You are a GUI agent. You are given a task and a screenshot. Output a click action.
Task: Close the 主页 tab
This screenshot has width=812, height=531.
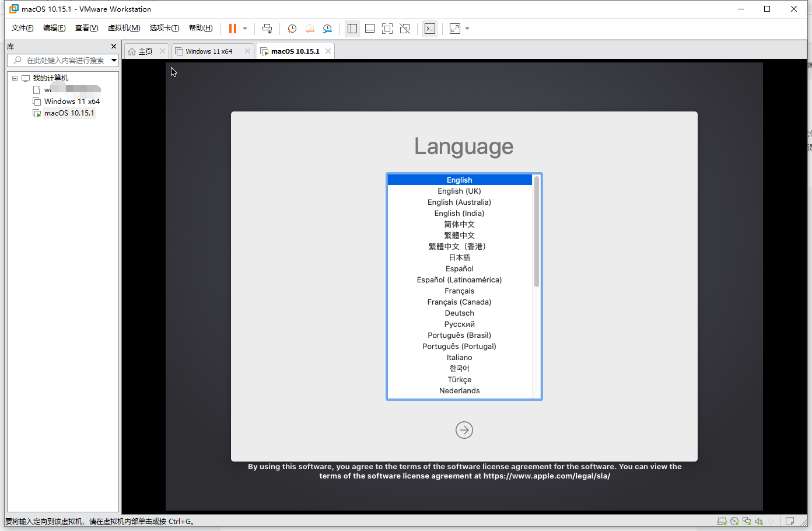(x=163, y=51)
